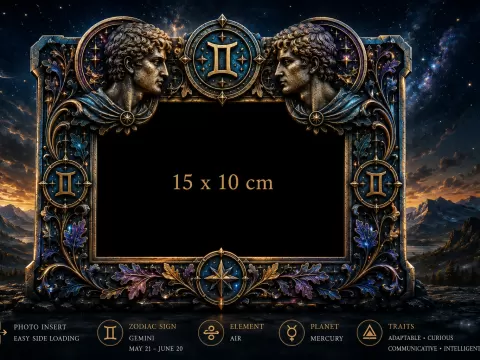The image size is (480, 360).
Task: Click the 'AIR' text
Action: point(235,338)
